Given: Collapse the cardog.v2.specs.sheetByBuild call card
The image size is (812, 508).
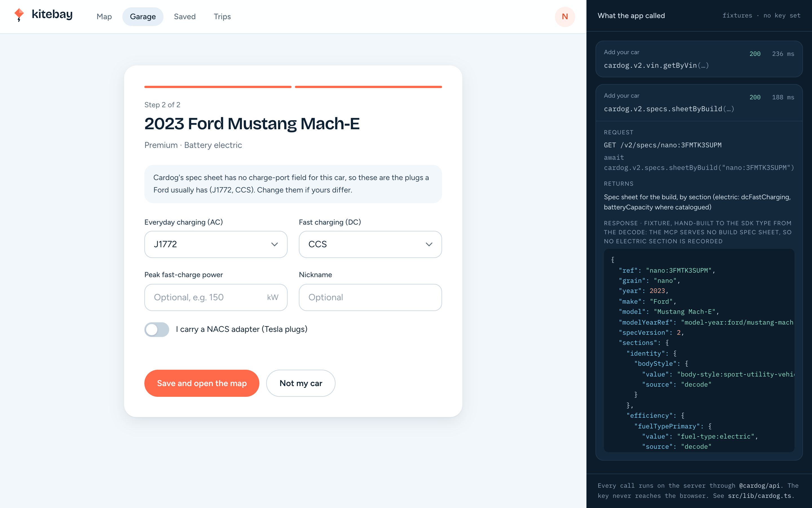Looking at the screenshot, I should pyautogui.click(x=699, y=102).
